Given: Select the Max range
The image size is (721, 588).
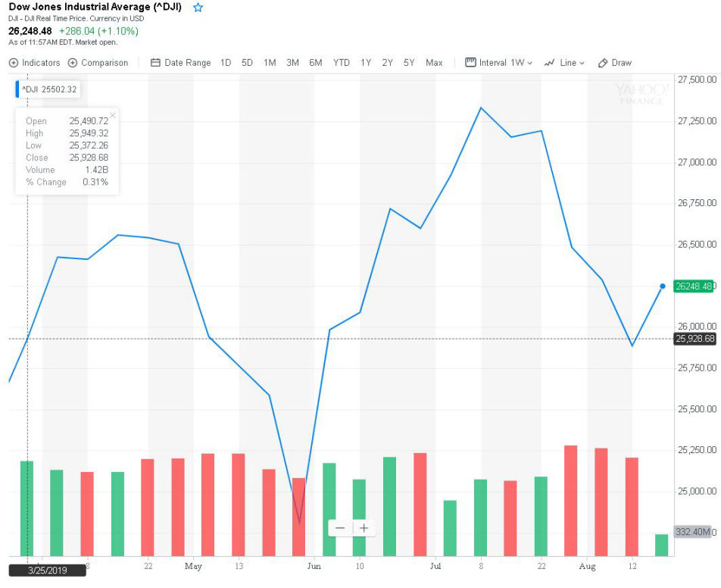Looking at the screenshot, I should pyautogui.click(x=434, y=63).
